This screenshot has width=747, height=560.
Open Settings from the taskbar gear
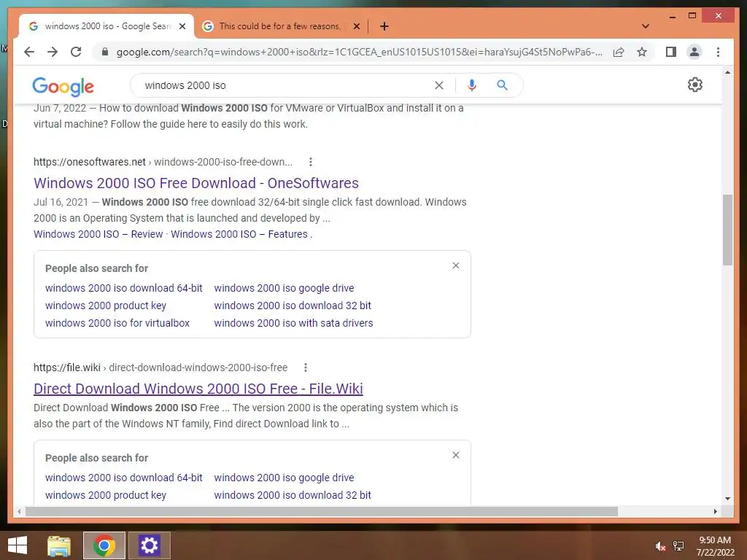(149, 545)
